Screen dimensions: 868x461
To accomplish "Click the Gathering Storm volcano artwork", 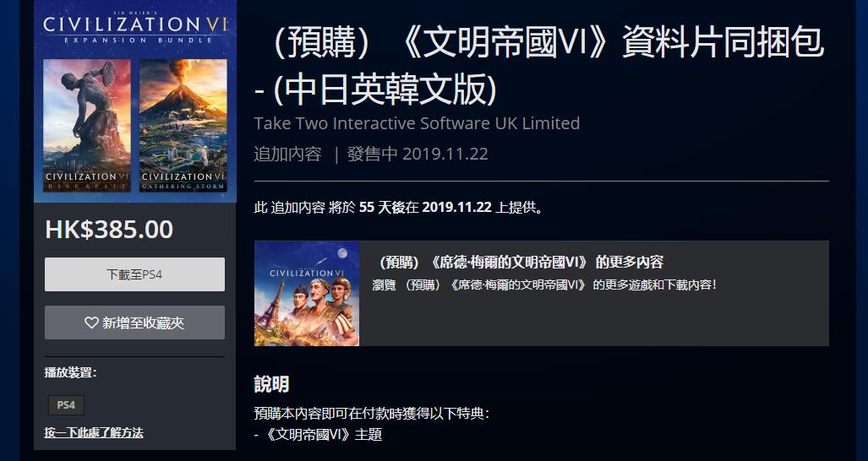I will (x=183, y=126).
